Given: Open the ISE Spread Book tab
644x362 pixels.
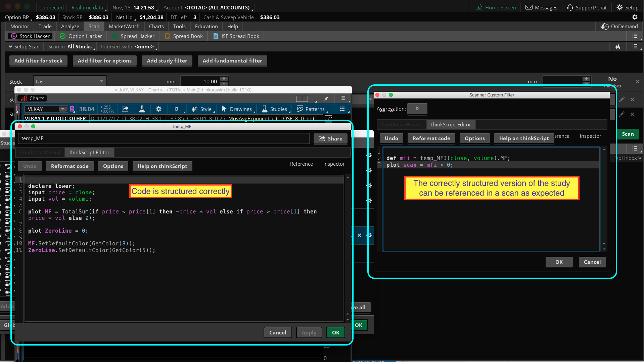Looking at the screenshot, I should (x=236, y=36).
